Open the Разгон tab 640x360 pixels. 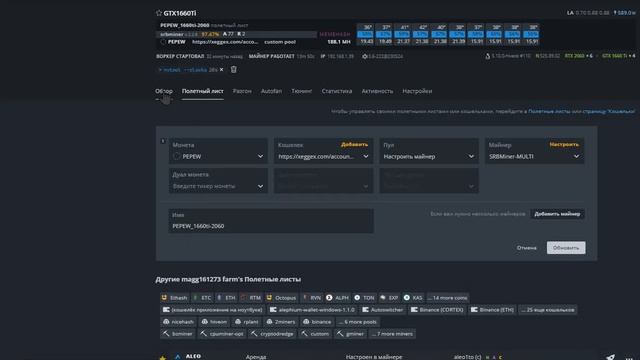coord(242,91)
